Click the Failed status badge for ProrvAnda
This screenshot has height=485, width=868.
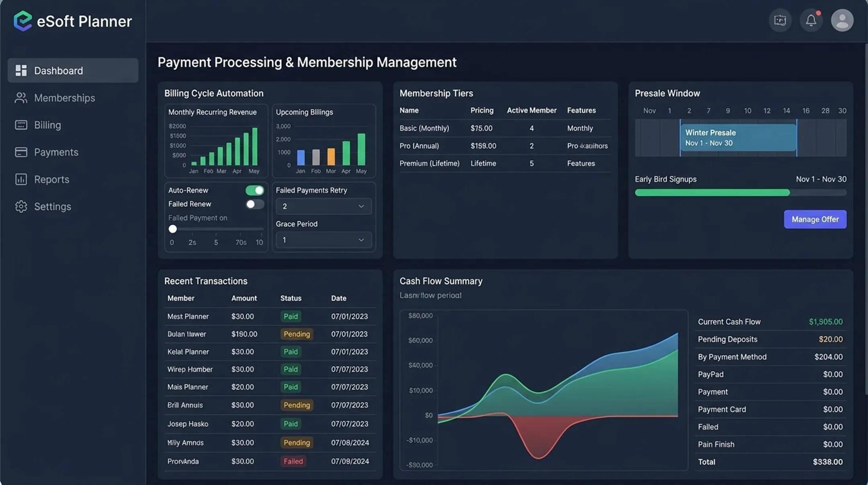click(293, 461)
